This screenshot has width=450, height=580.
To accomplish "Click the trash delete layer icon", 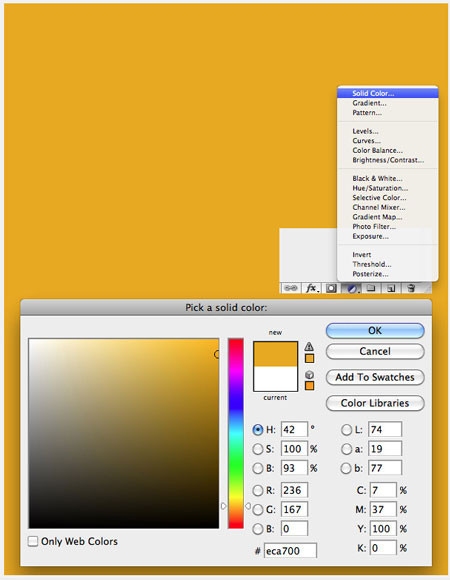I will coord(411,288).
